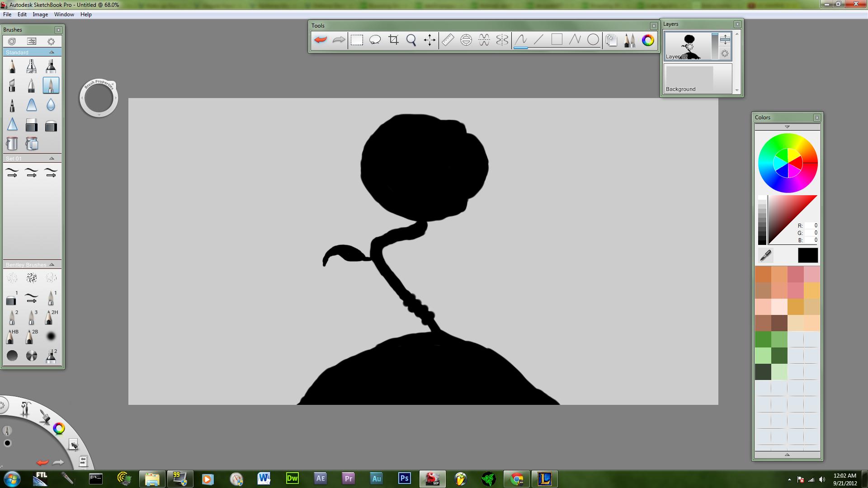Open the Image menu
The height and width of the screenshot is (488, 868).
tap(40, 14)
